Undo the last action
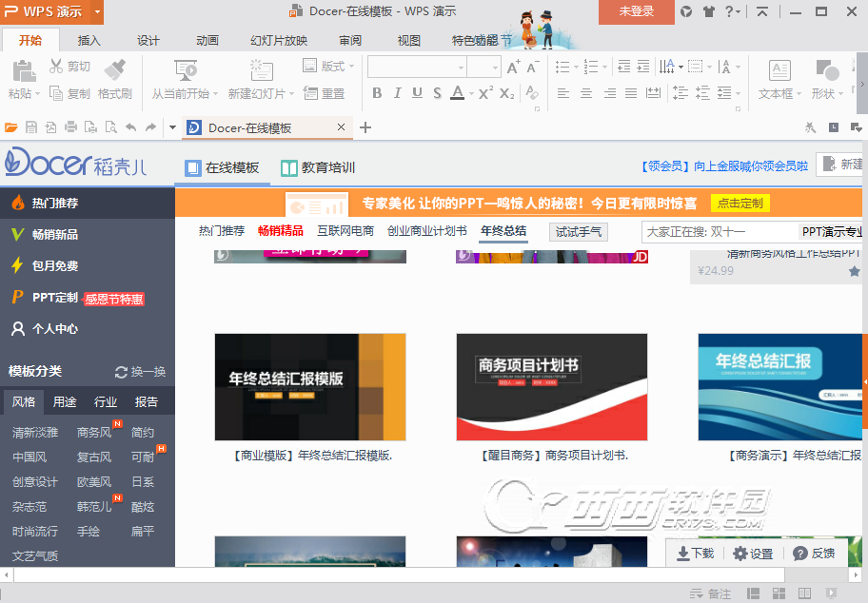868x603 pixels. (131, 127)
